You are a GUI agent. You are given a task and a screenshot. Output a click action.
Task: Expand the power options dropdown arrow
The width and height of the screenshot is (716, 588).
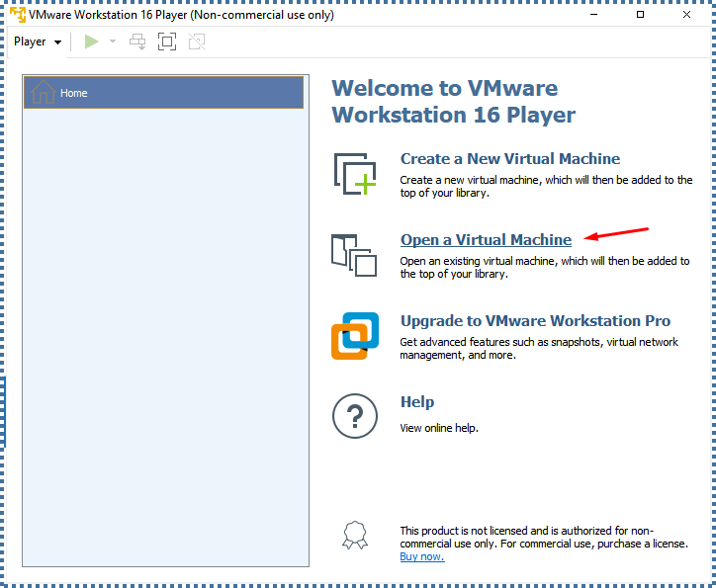coord(113,42)
